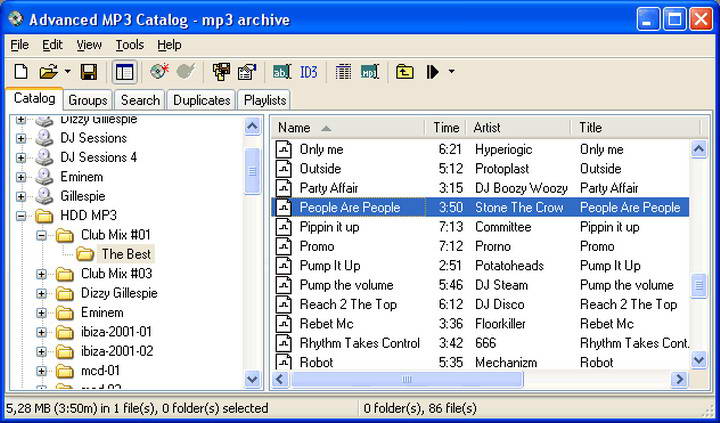
Task: Open the Help menu
Action: click(169, 45)
